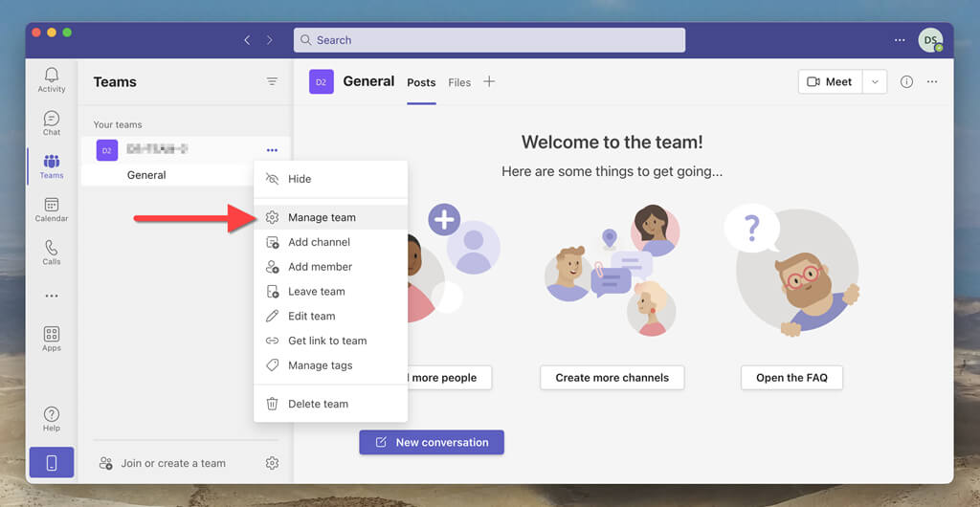Select the Teams sidebar icon

[x=52, y=166]
